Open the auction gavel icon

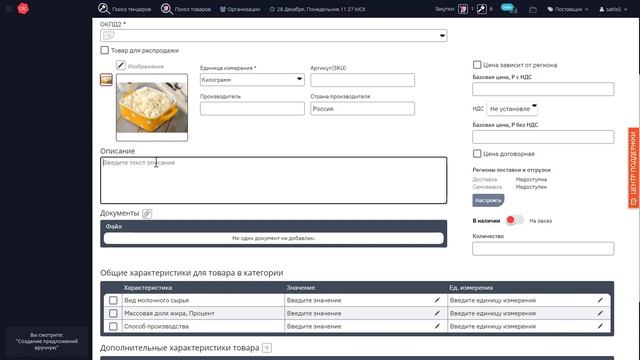482,9
